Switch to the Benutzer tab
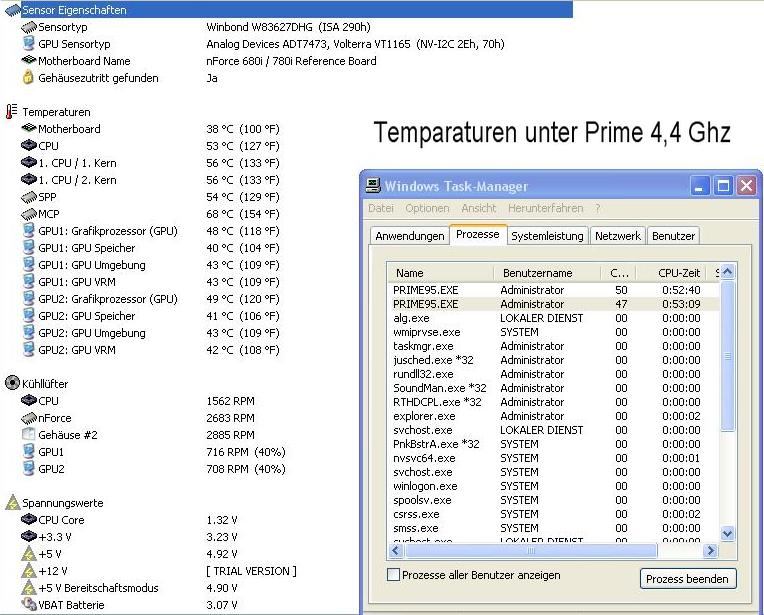 673,236
